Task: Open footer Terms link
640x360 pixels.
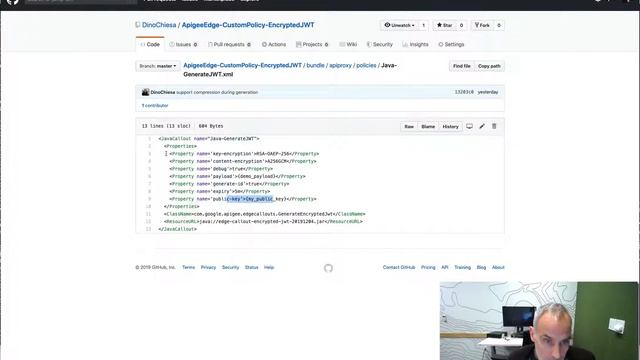Action: (188, 267)
